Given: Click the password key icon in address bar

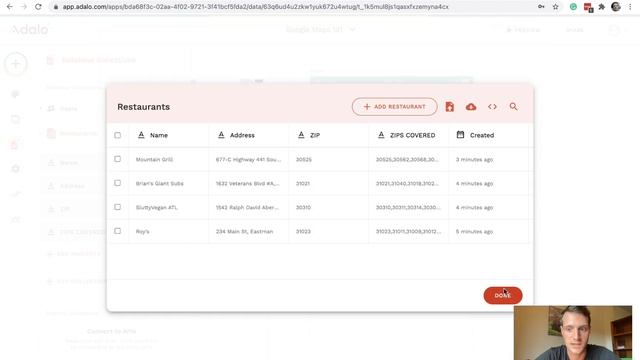Looking at the screenshot, I should [x=541, y=7].
